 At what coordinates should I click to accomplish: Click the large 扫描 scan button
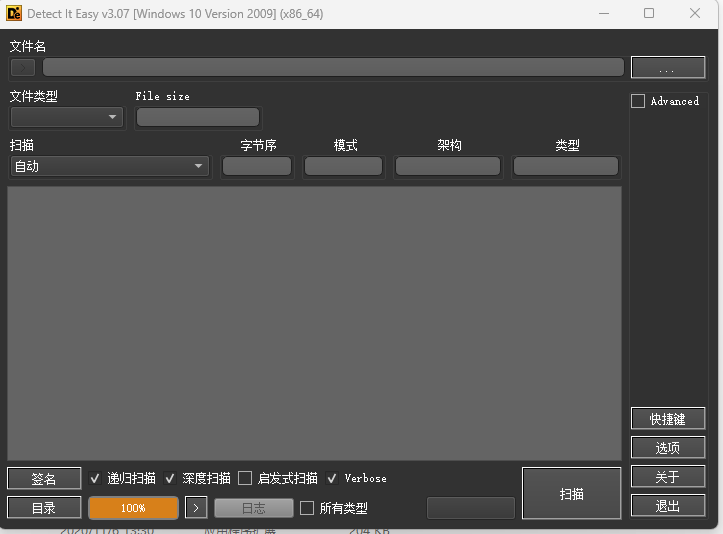(x=571, y=493)
